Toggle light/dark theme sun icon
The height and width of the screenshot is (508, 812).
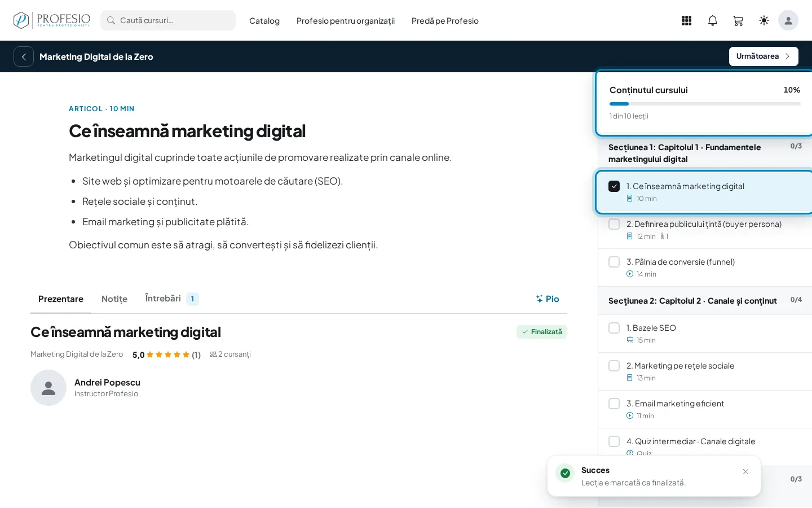[x=764, y=20]
